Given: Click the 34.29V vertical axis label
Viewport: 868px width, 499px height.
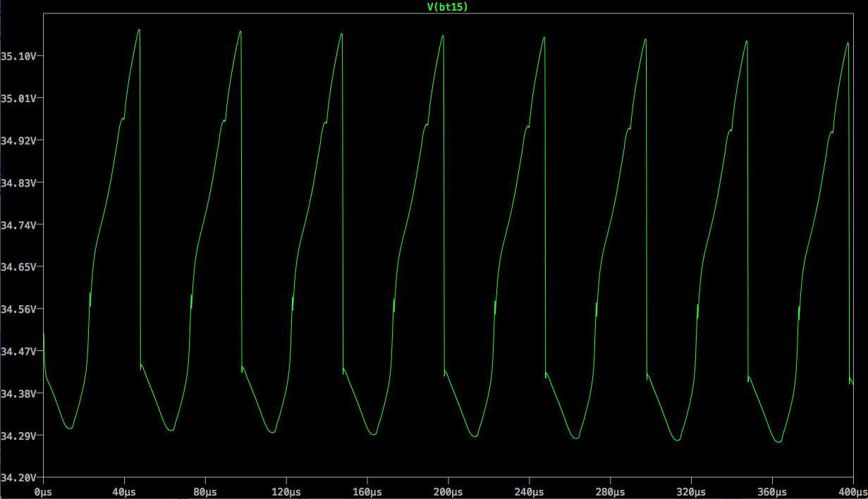Looking at the screenshot, I should point(18,436).
